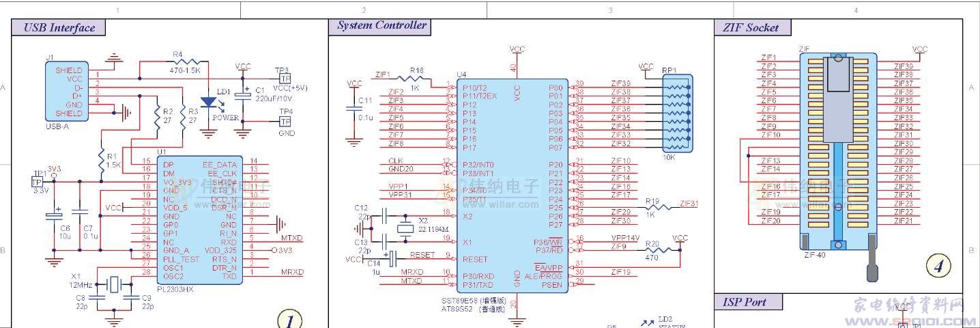
Task: Click the VDD_325 pin label on U1
Action: click(x=222, y=250)
